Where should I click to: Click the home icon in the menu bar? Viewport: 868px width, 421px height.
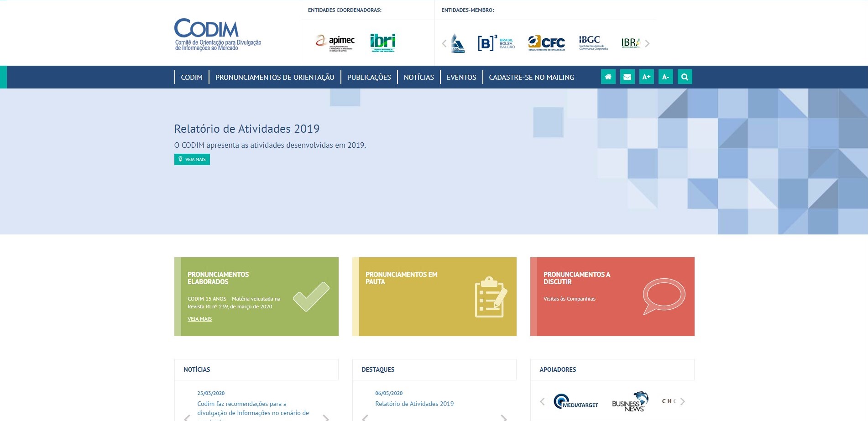coord(608,77)
